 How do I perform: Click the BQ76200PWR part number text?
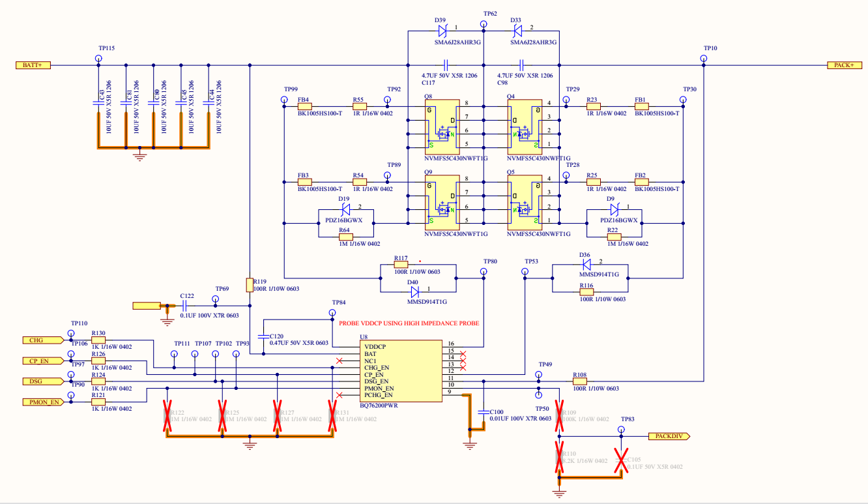pos(379,406)
